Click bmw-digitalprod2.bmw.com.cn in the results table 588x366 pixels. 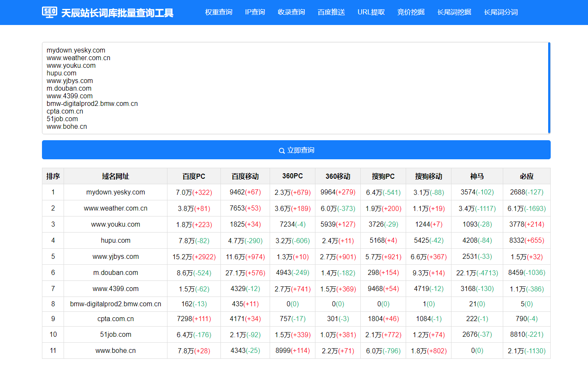(116, 304)
